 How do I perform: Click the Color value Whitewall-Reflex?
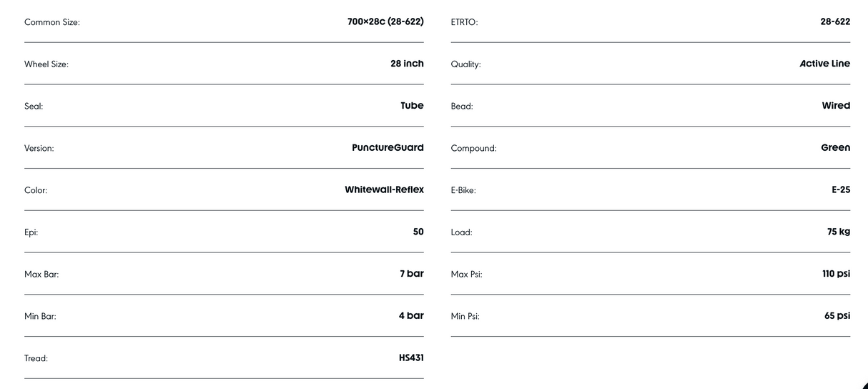point(384,189)
